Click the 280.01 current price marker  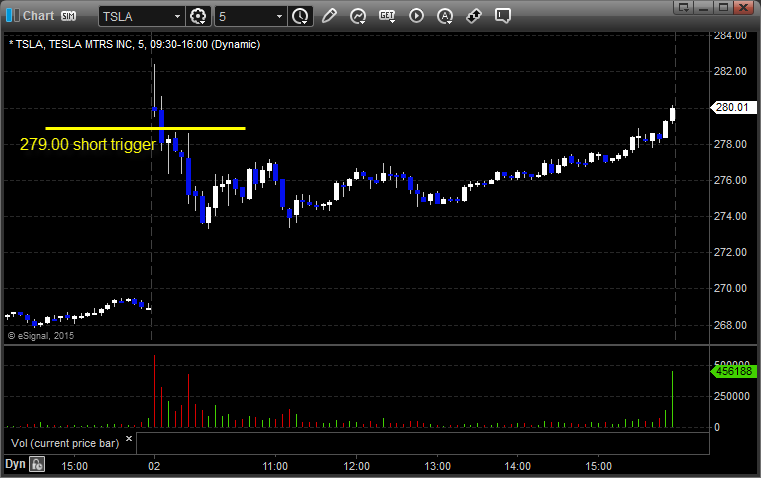tap(732, 107)
